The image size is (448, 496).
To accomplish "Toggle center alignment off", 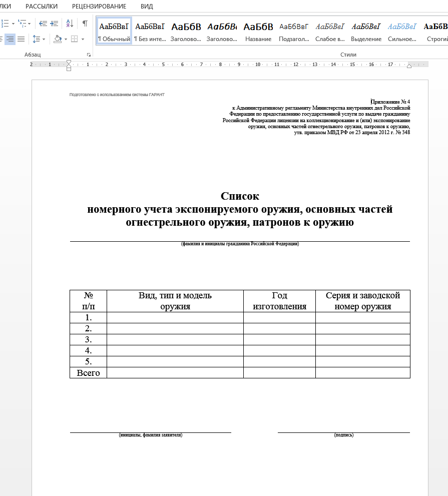I will (x=10, y=39).
